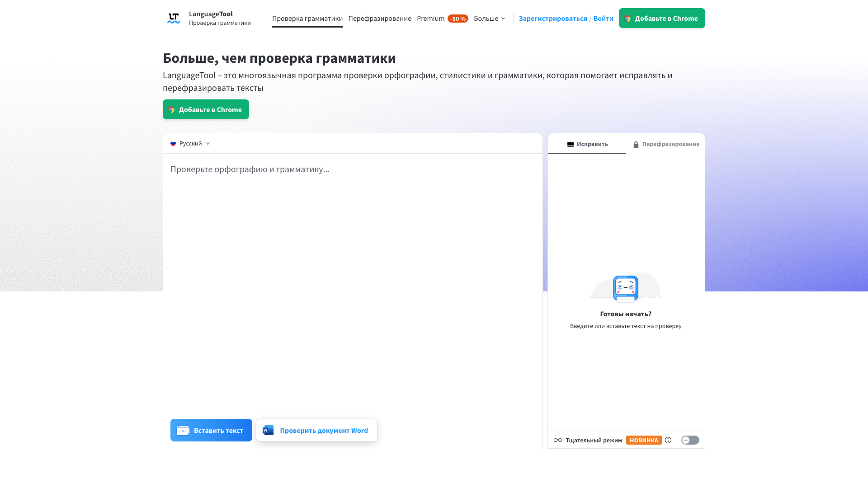Click into the grammar check text area
Screen dimensions: 868x488
[x=353, y=285]
